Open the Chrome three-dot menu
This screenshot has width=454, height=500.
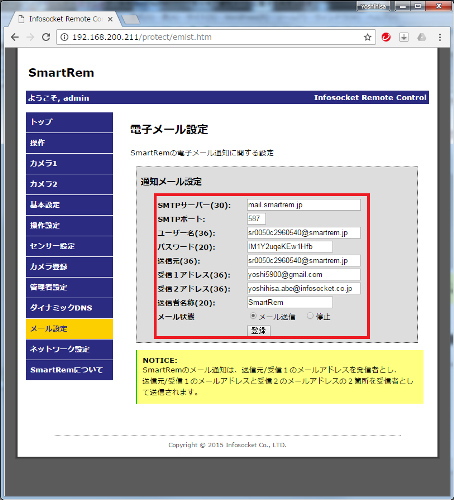click(440, 37)
